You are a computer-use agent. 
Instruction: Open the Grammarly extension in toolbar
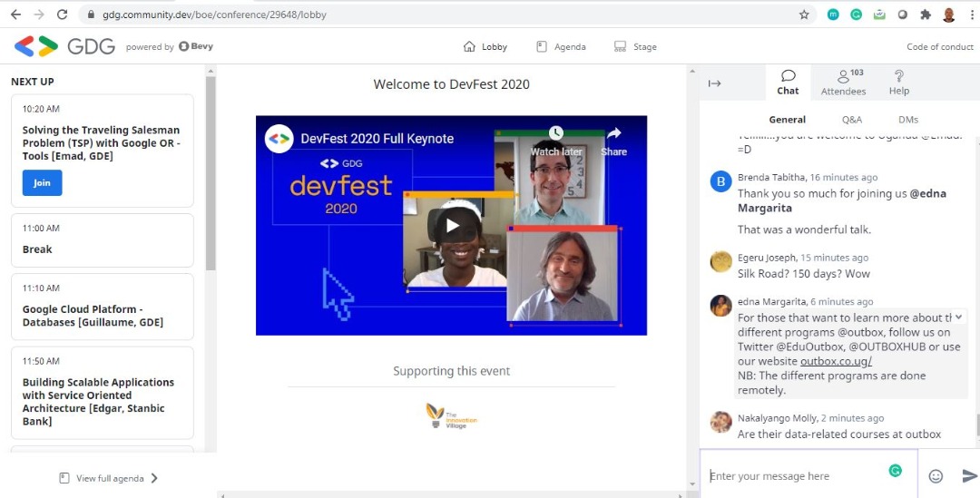[857, 15]
